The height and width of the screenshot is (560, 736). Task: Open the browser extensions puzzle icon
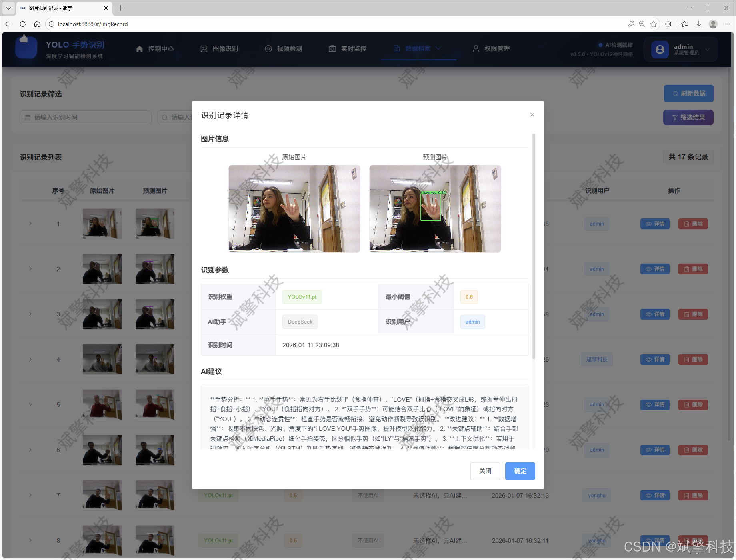(668, 24)
